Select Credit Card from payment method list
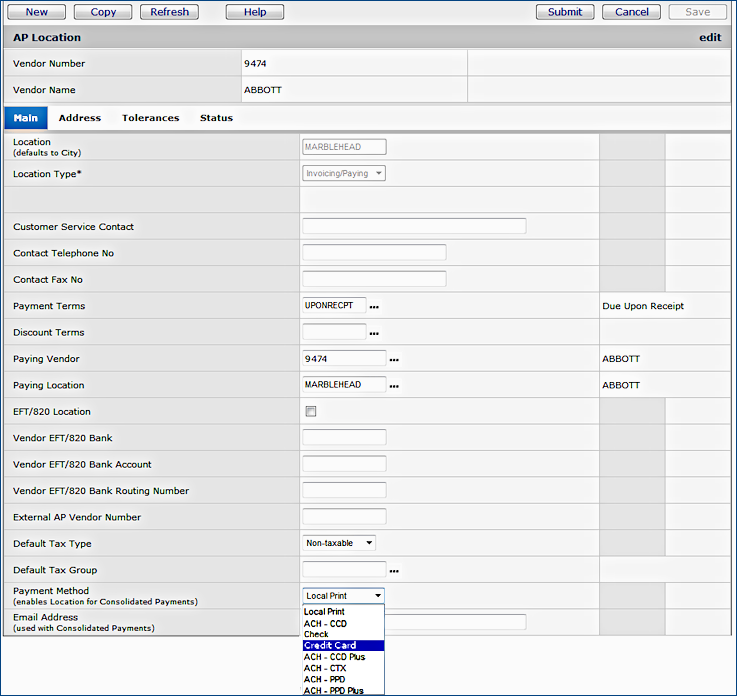This screenshot has width=737, height=696. point(343,645)
